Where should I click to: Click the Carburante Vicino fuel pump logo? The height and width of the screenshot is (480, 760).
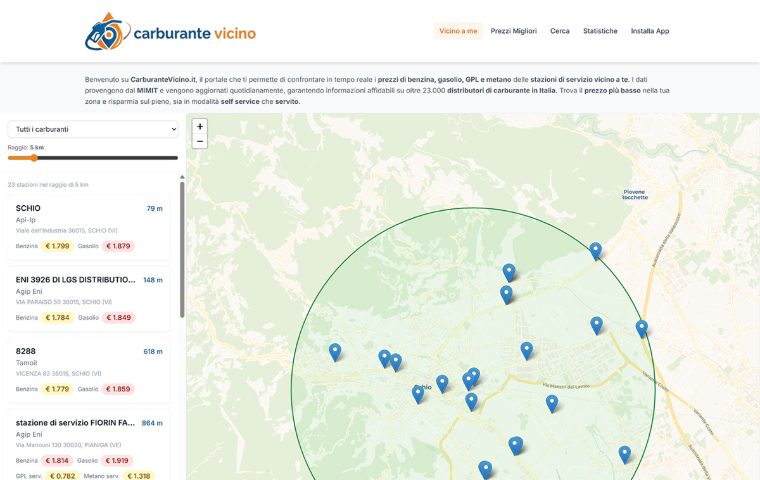108,32
